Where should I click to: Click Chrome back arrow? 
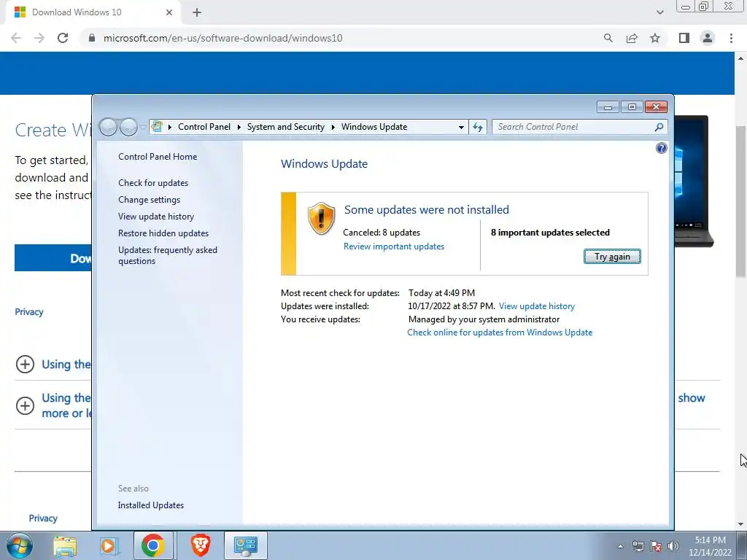coord(16,38)
